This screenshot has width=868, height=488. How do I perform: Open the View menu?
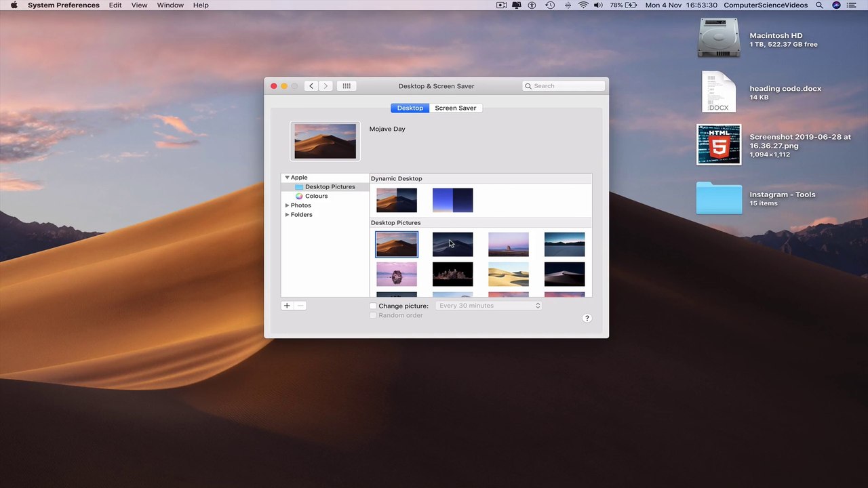139,5
